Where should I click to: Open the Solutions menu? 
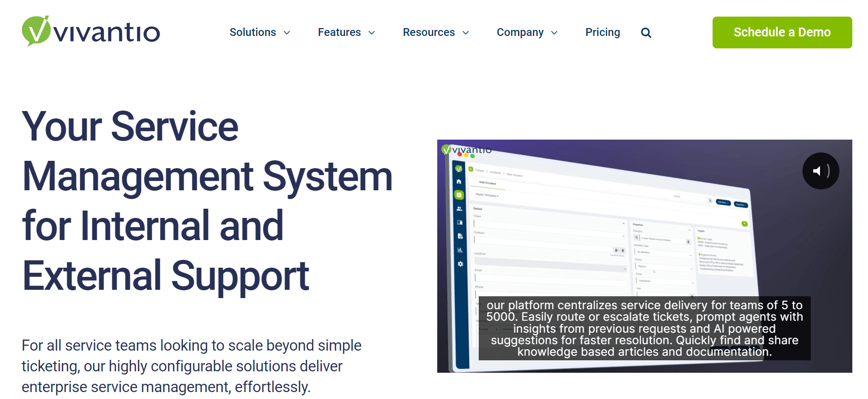pyautogui.click(x=253, y=32)
